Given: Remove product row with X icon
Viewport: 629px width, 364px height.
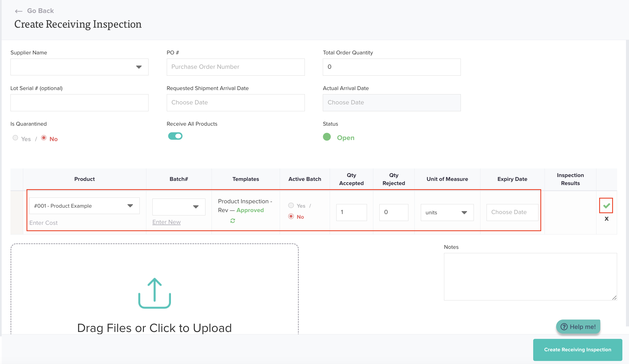Looking at the screenshot, I should [x=606, y=219].
